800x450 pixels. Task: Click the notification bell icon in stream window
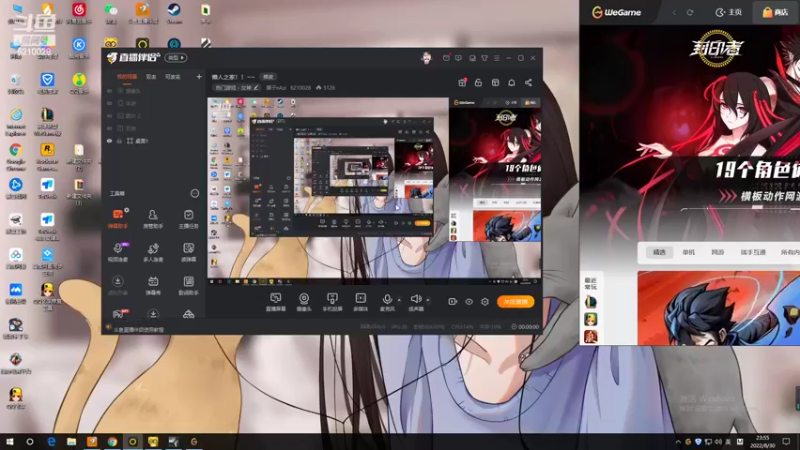point(512,83)
